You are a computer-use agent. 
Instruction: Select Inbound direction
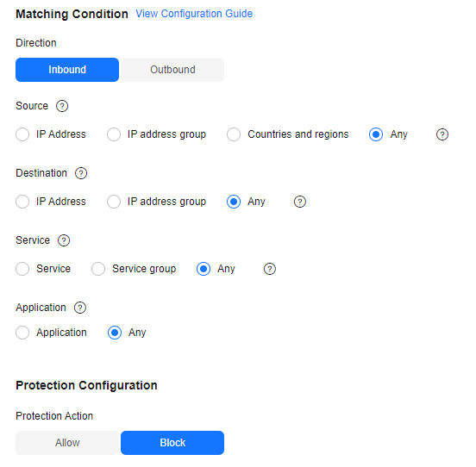[67, 70]
